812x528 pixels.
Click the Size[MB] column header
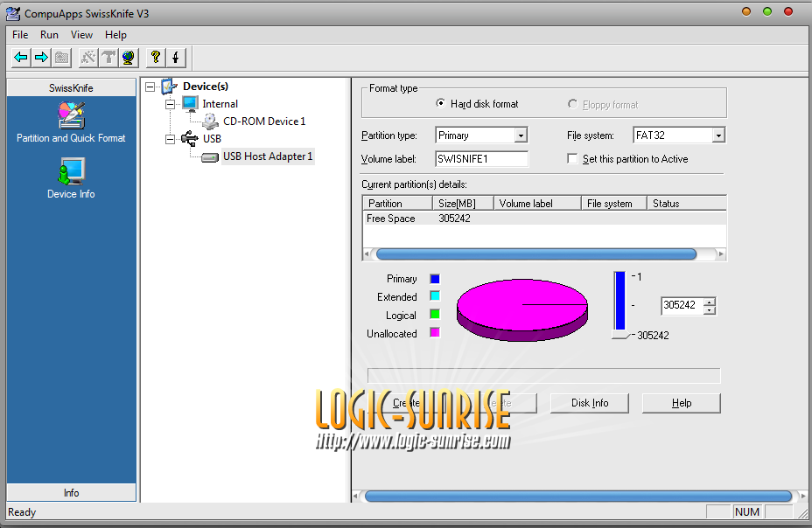[463, 203]
